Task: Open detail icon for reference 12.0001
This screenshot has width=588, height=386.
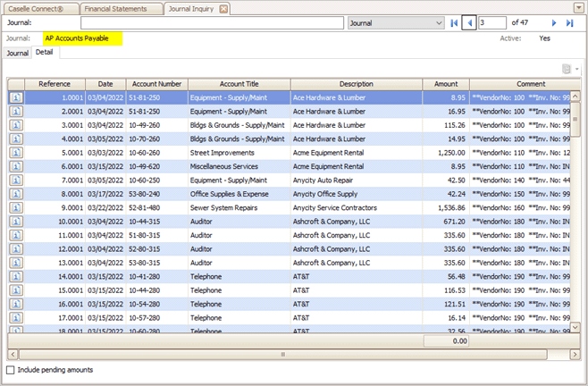Action: click(16, 249)
